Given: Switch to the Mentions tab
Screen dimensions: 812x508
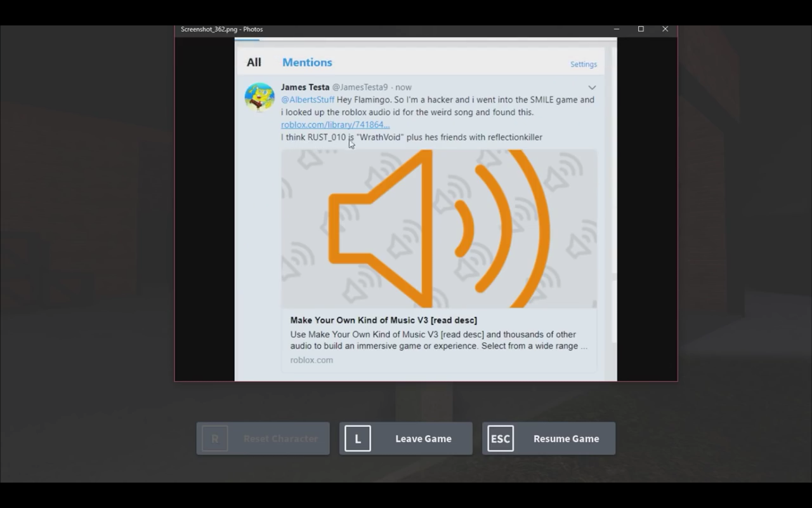Looking at the screenshot, I should pos(307,62).
